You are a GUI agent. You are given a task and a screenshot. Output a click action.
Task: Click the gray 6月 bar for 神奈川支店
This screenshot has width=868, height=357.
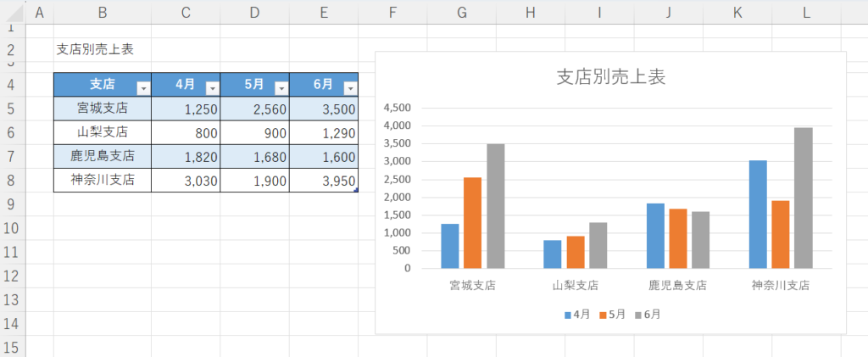(x=801, y=198)
